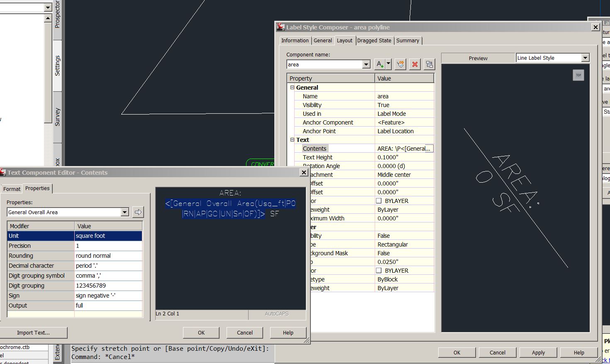The height and width of the screenshot is (364, 610).
Task: Click the Copy Component icon in Label Style Composer
Action: [400, 64]
